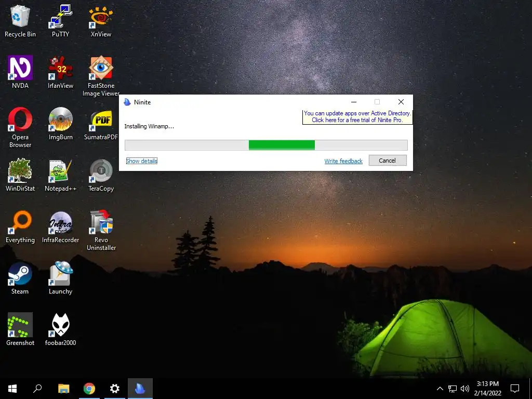Select the TeraCopy desktop shortcut
This screenshot has height=399, width=532.
[x=101, y=175]
